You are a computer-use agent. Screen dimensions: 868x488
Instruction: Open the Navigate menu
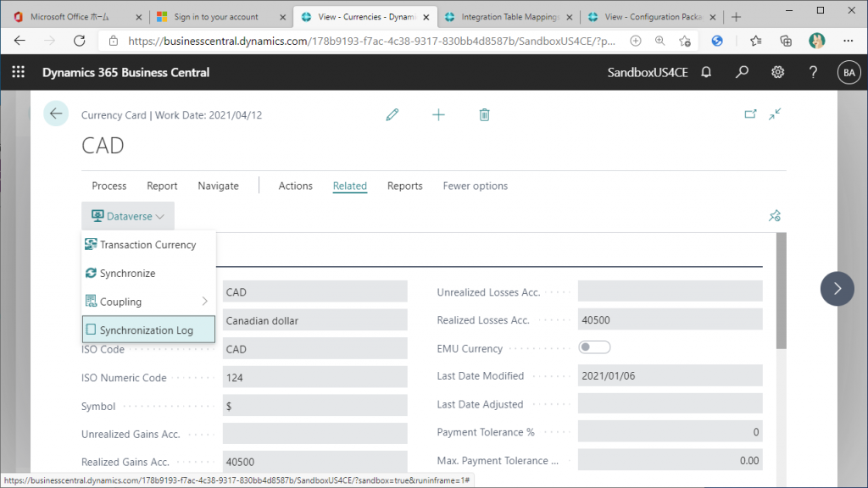tap(218, 186)
